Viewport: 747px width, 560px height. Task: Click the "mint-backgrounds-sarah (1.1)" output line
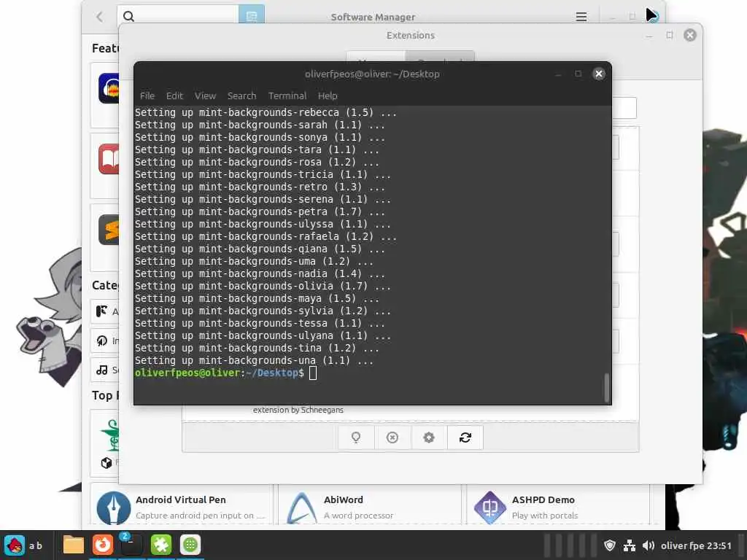pos(260,125)
